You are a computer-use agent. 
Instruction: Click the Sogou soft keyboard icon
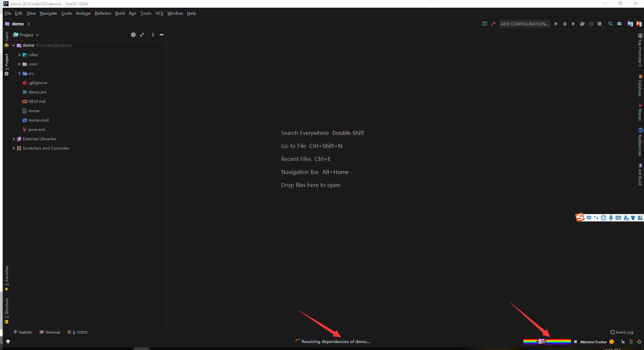(618, 218)
